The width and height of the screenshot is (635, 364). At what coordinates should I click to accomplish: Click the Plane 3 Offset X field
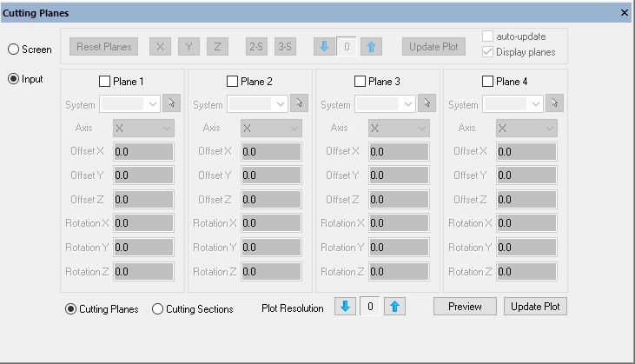pos(397,151)
